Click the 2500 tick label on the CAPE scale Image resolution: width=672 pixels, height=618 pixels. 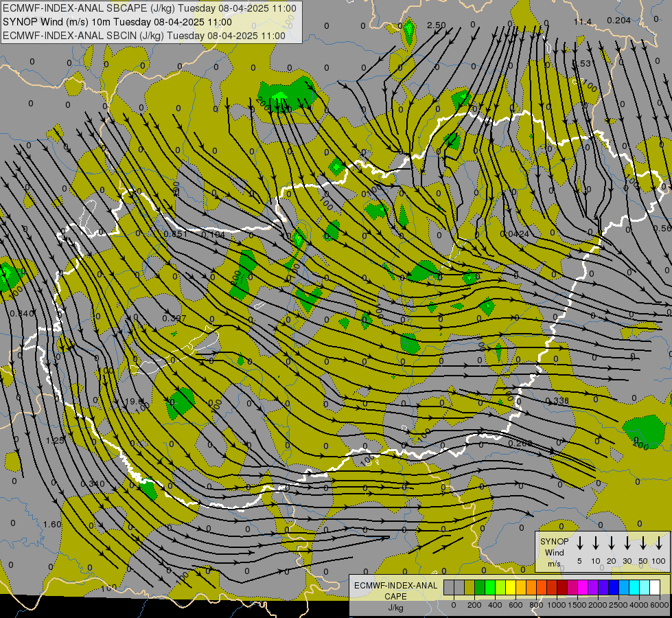[618, 605]
